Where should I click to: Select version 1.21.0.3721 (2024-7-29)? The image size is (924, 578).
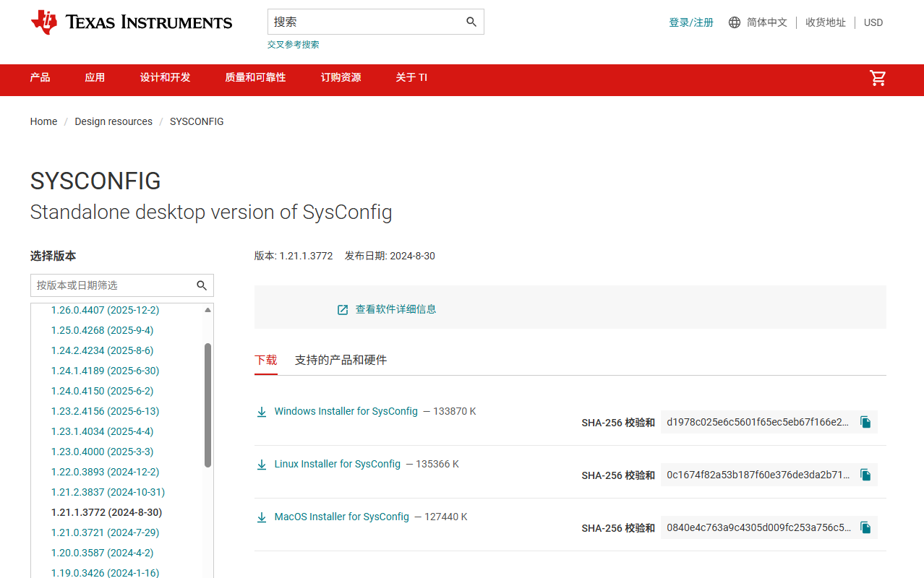point(105,532)
